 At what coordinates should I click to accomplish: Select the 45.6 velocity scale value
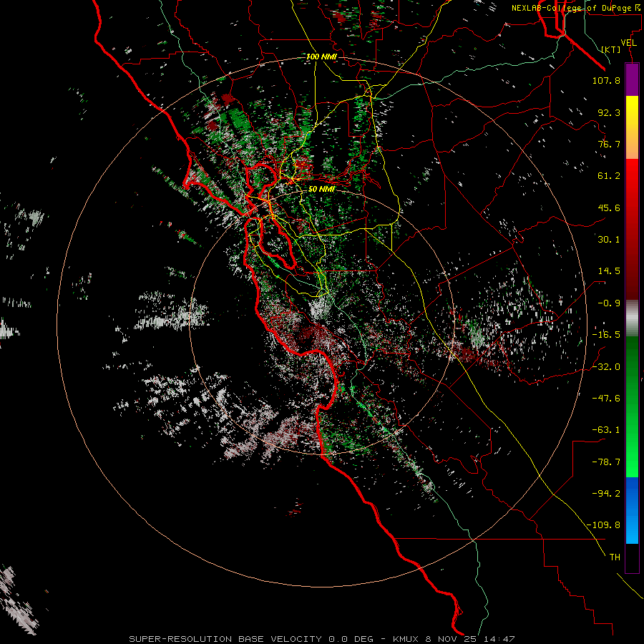pyautogui.click(x=609, y=208)
